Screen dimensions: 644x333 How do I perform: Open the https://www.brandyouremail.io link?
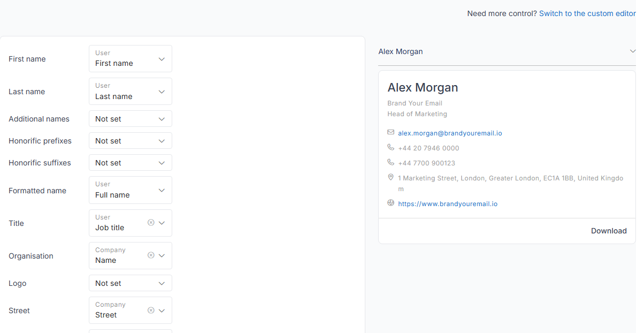click(x=448, y=203)
